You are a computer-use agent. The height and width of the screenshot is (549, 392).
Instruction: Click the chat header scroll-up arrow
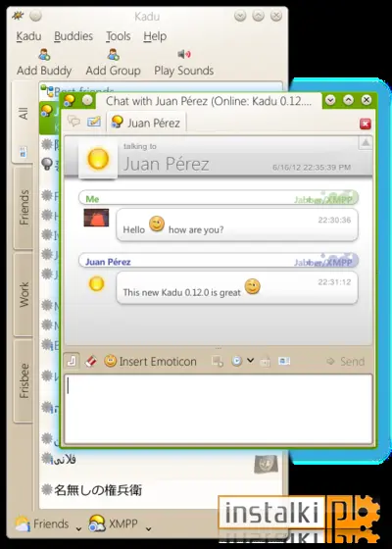pyautogui.click(x=365, y=142)
